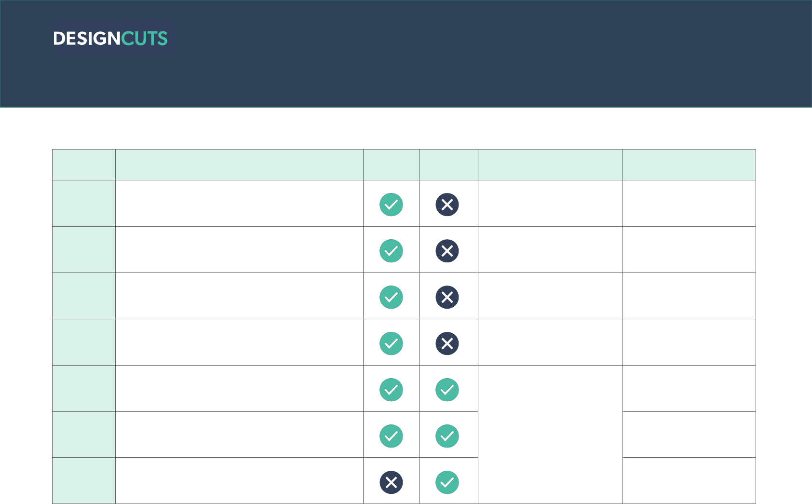
Task: Click the green checkmark in the second table row
Action: coord(391,251)
